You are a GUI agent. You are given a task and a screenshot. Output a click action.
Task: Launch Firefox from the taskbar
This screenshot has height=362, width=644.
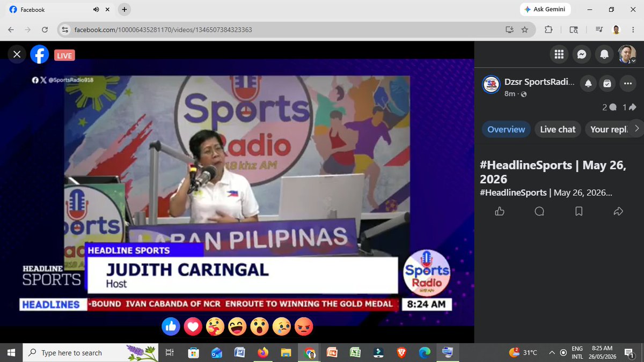click(263, 352)
